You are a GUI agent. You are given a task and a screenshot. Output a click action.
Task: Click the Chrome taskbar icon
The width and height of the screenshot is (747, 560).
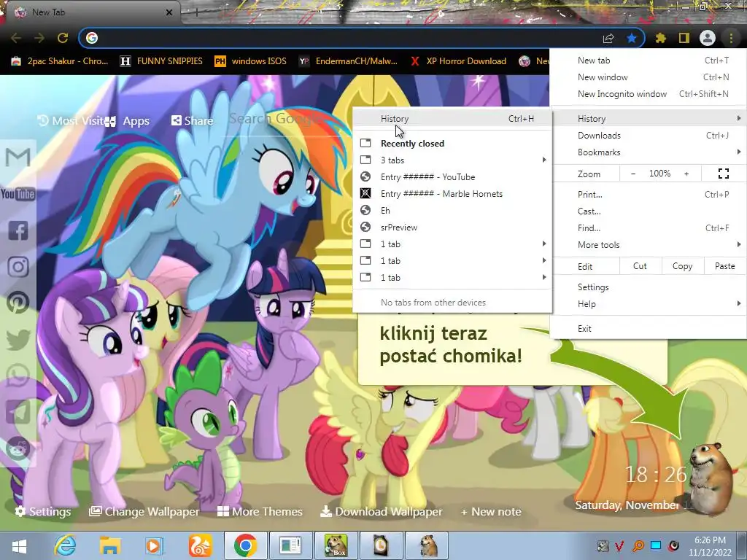point(245,545)
